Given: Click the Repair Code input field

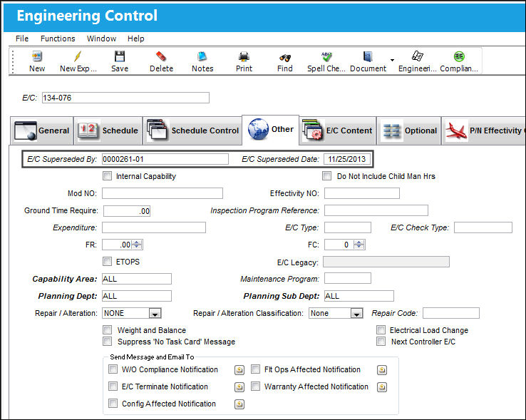Looking at the screenshot, I should pyautogui.click(x=451, y=313).
